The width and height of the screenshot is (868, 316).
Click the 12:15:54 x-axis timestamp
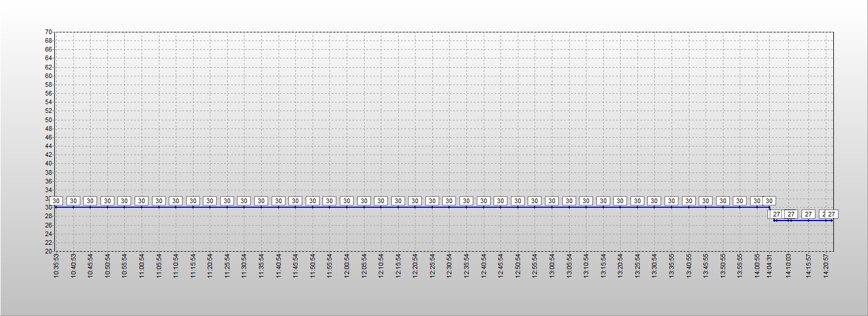pos(398,266)
